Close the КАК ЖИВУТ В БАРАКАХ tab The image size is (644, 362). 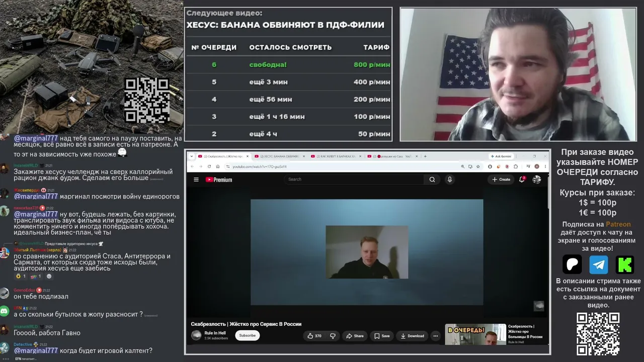point(360,156)
